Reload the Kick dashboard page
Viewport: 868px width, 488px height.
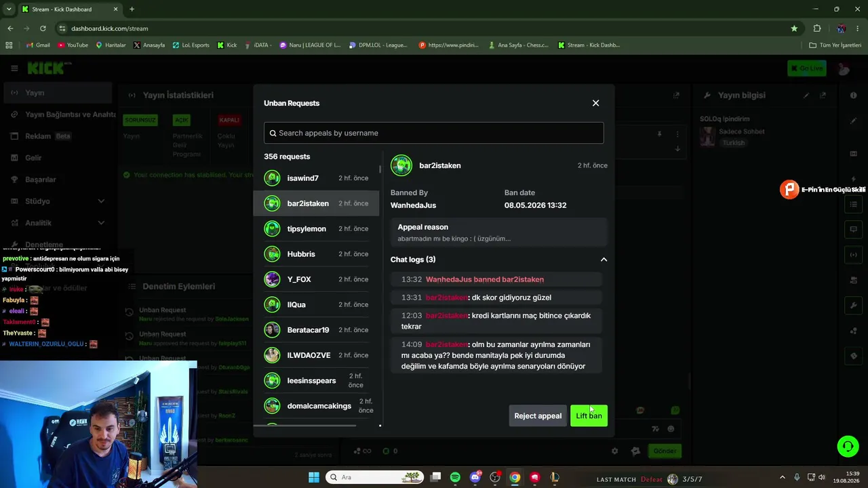[43, 28]
